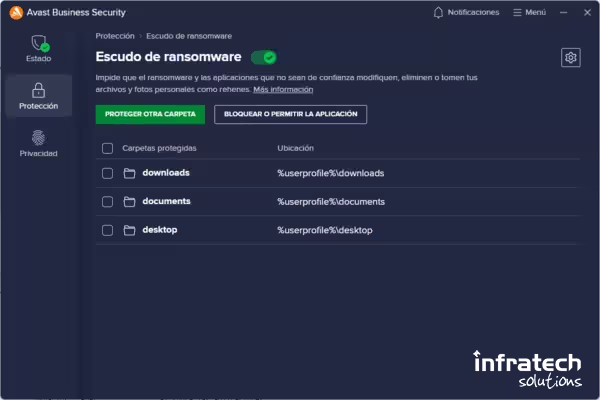Check the desktop folder checkbox
Viewport: 600px width, 400px height.
click(108, 230)
